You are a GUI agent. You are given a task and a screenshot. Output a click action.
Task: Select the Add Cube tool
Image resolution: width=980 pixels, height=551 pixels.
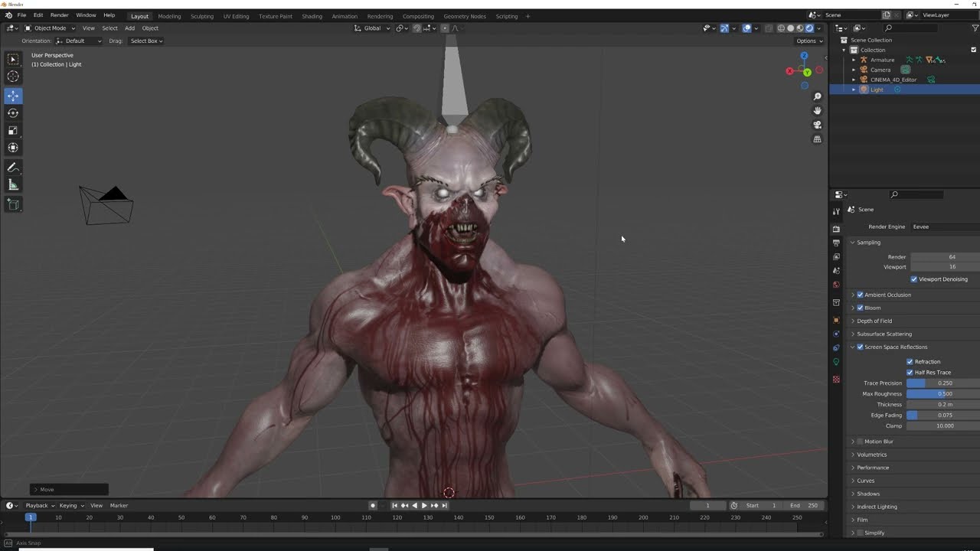pyautogui.click(x=13, y=204)
